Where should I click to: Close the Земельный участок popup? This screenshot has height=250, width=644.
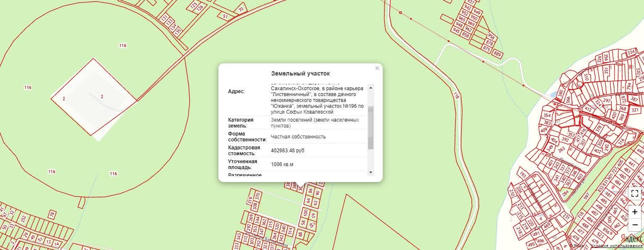pos(377,68)
